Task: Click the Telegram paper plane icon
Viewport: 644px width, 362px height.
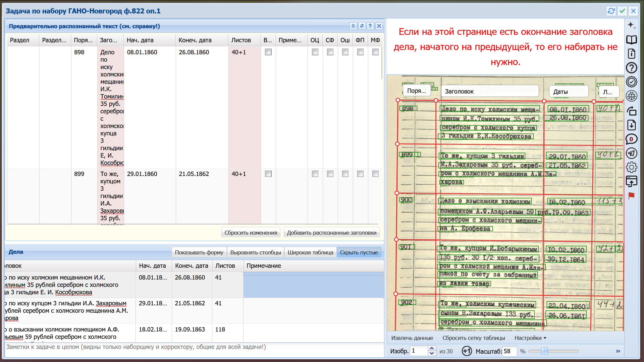Action: click(631, 153)
